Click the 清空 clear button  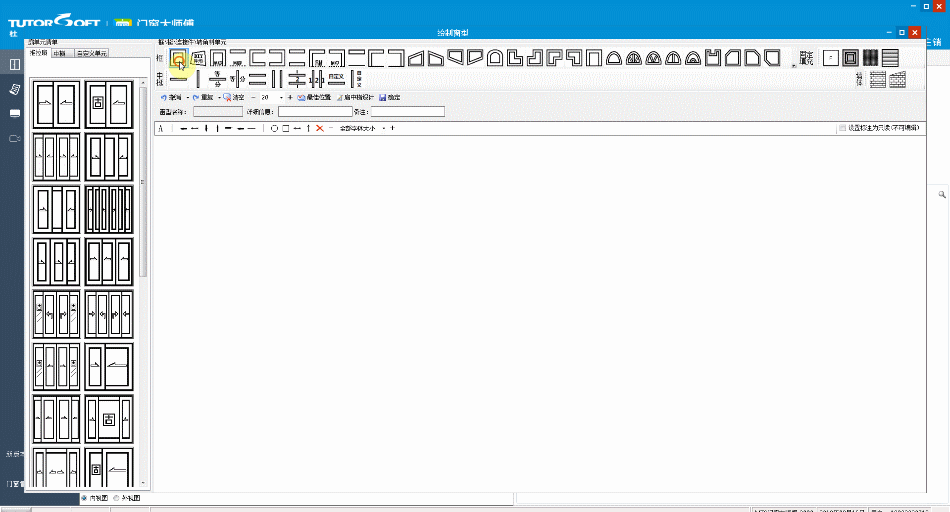234,98
